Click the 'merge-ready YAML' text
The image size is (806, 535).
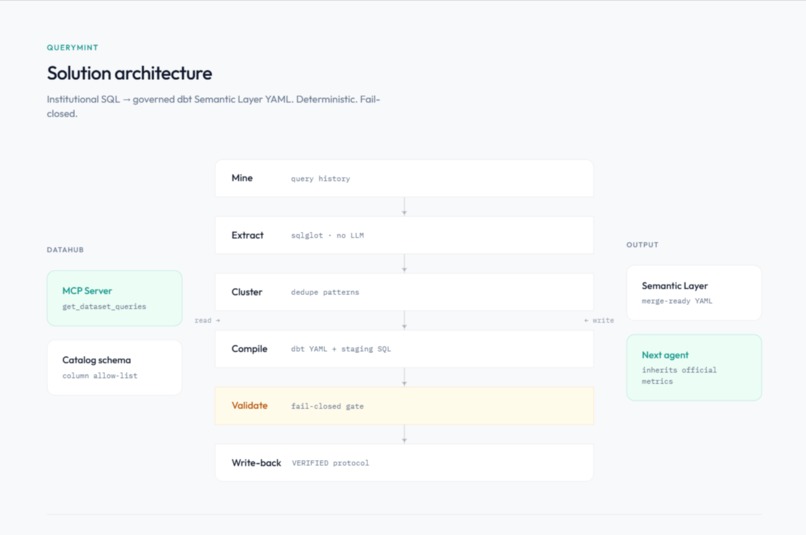pos(677,301)
